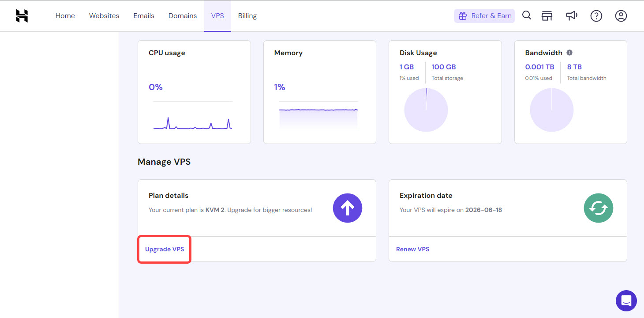The width and height of the screenshot is (644, 318).
Task: Open the Emails section
Action: [x=144, y=15]
